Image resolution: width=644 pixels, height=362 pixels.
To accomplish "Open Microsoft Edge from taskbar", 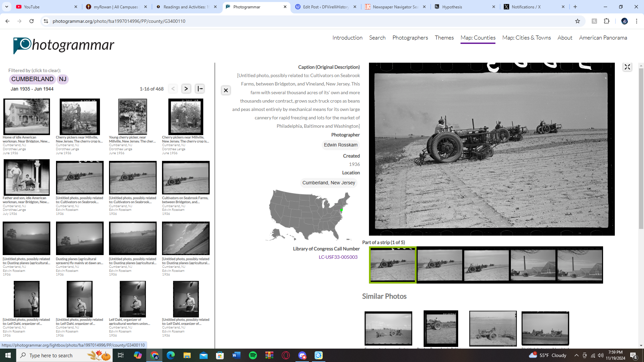I will click(x=171, y=355).
